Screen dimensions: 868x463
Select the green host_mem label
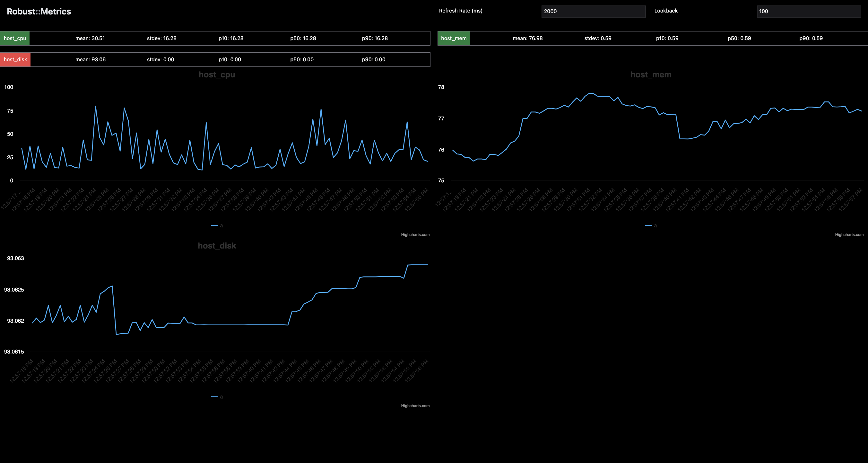(454, 39)
